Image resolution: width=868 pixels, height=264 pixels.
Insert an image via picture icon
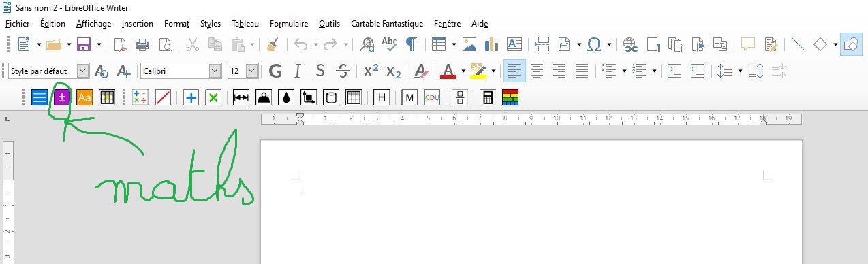(469, 44)
